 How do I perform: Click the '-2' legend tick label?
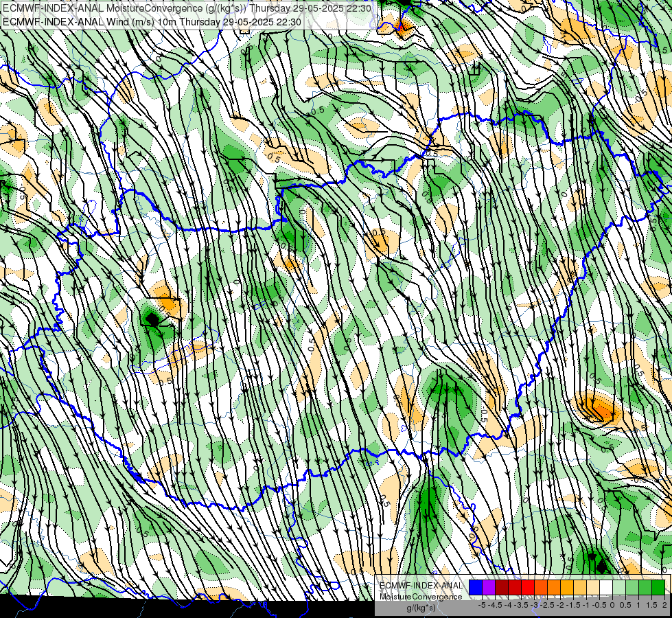(x=561, y=605)
